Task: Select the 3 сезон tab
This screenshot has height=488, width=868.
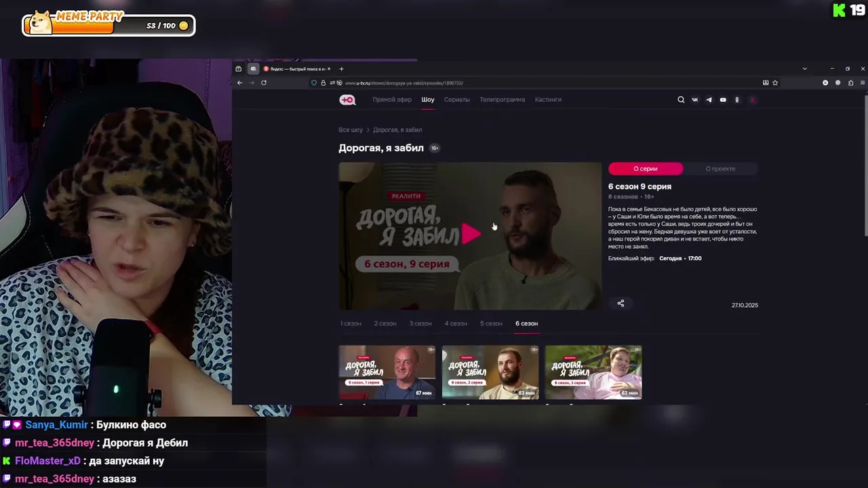Action: [x=420, y=323]
